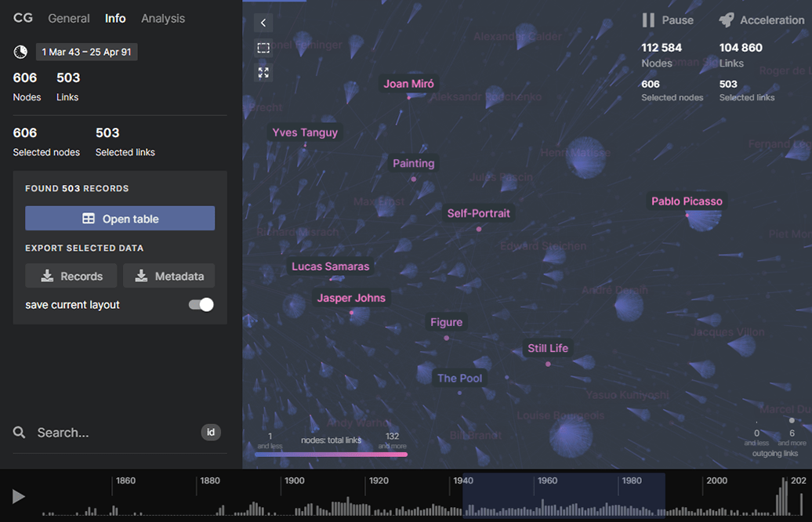Click the search magnifier icon
812x522 pixels.
pos(20,433)
